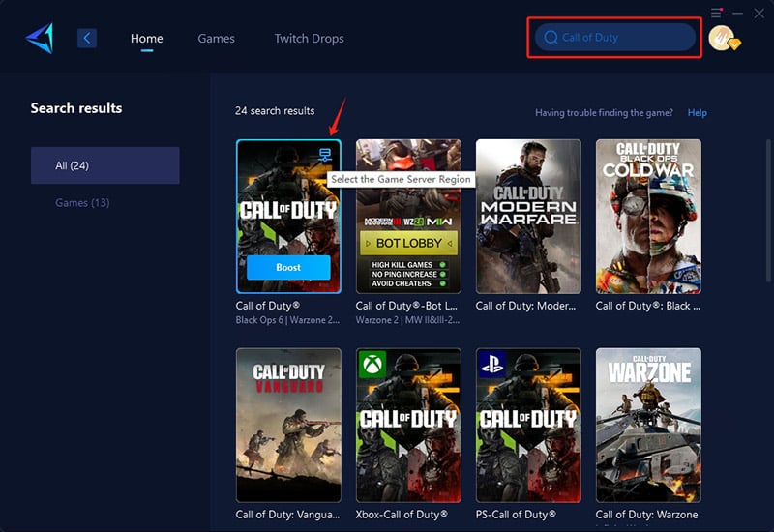774x532 pixels.
Task: Open Call of Duty Bot Lobby thumbnail
Action: point(408,216)
